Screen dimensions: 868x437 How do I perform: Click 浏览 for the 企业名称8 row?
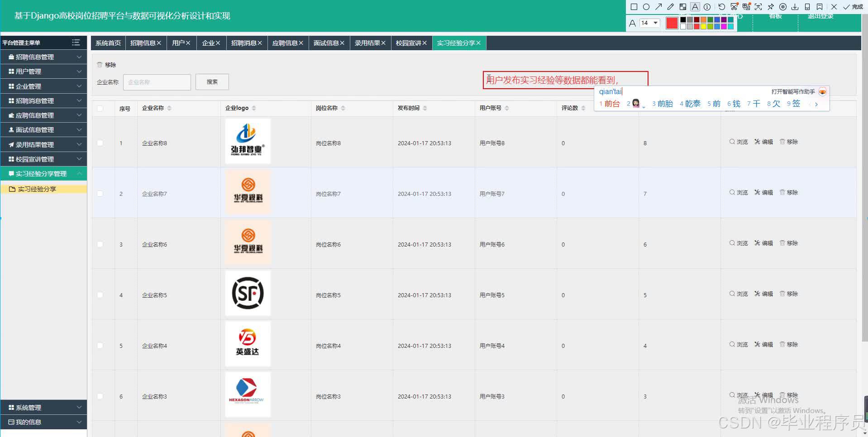[739, 142]
